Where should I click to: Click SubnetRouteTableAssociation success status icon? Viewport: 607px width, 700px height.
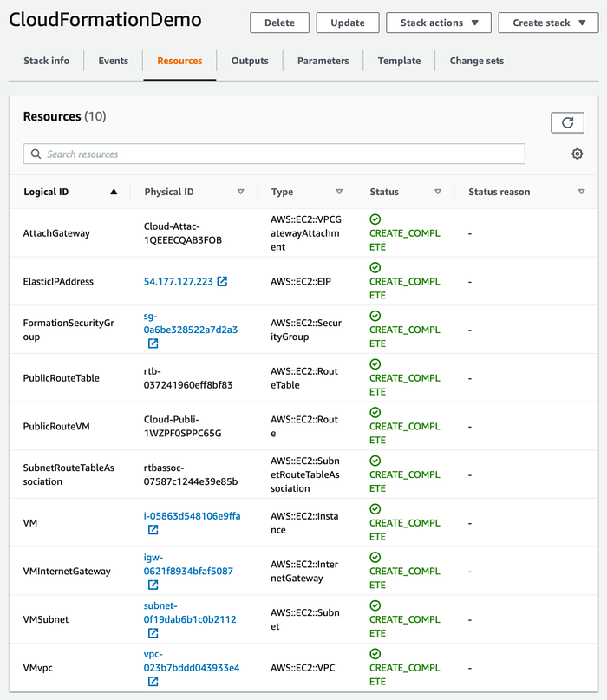[x=375, y=461]
